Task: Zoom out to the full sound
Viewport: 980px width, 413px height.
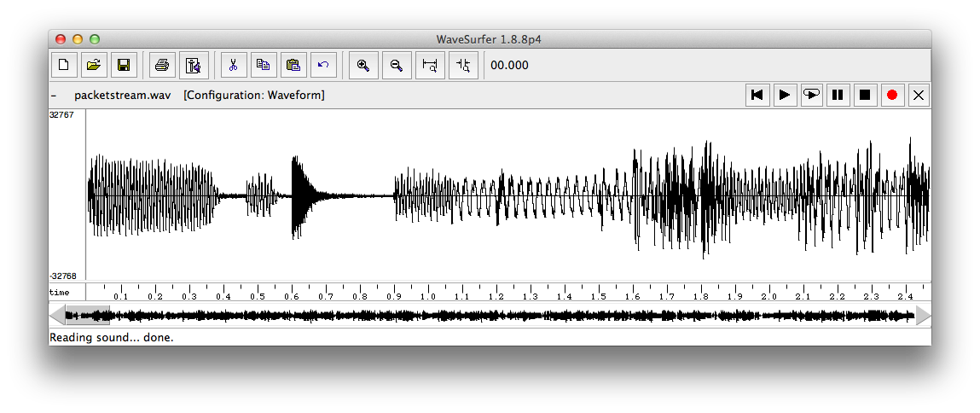Action: pyautogui.click(x=463, y=65)
